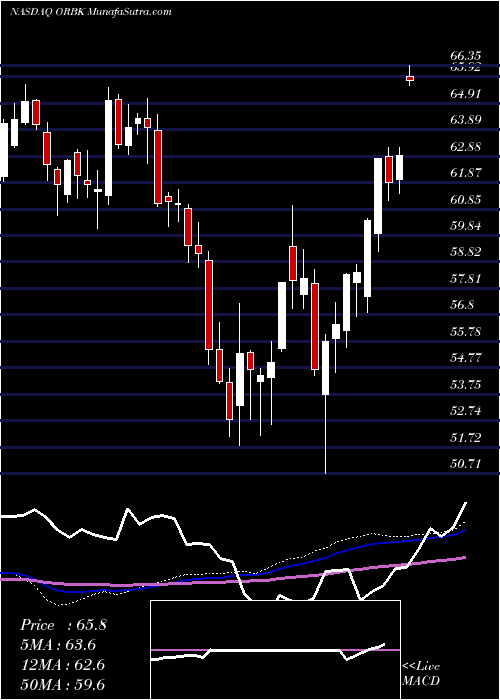500x700 pixels.
Task: Select the 66.35 price axis label
Action: (466, 56)
